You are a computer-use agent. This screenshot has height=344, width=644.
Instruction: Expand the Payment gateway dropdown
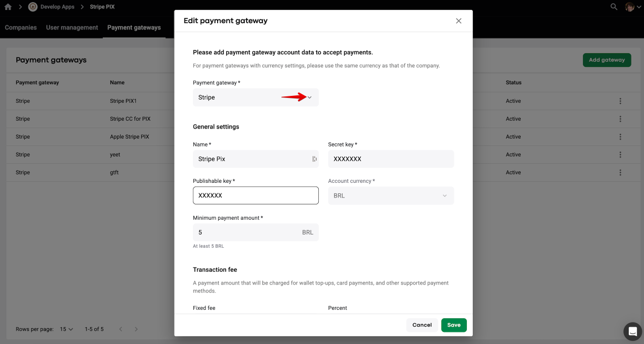(x=309, y=97)
